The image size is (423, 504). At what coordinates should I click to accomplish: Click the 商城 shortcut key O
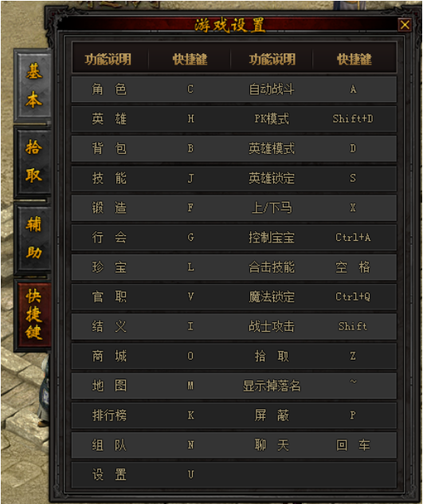pyautogui.click(x=190, y=356)
